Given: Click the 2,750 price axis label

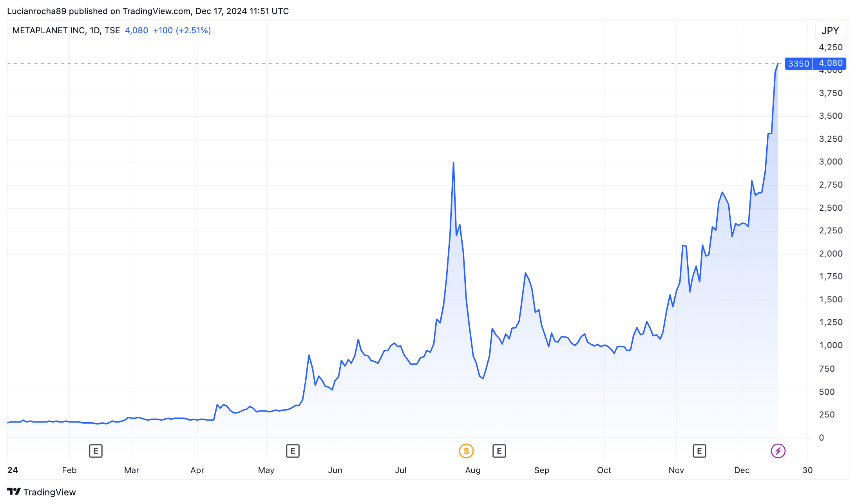Looking at the screenshot, I should tap(831, 184).
